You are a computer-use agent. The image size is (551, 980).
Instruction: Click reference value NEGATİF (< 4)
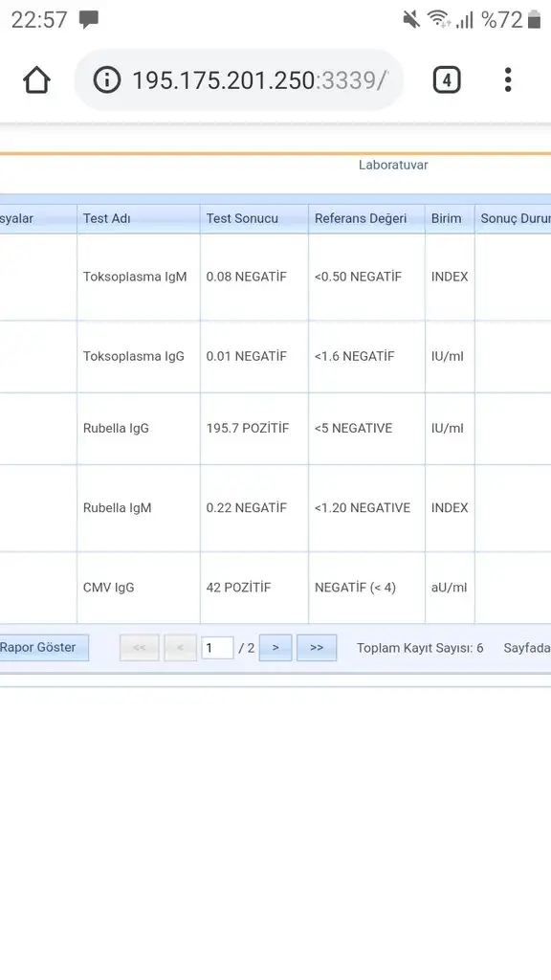(x=355, y=588)
